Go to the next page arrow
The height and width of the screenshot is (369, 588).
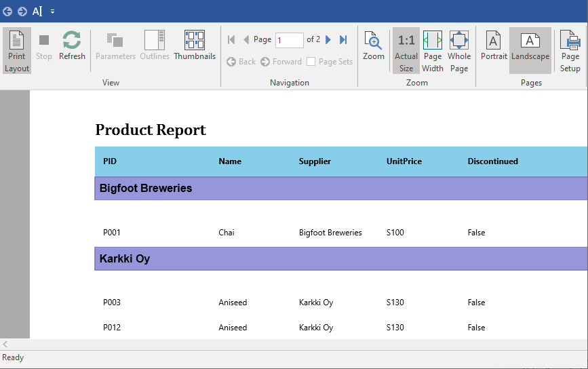click(328, 40)
